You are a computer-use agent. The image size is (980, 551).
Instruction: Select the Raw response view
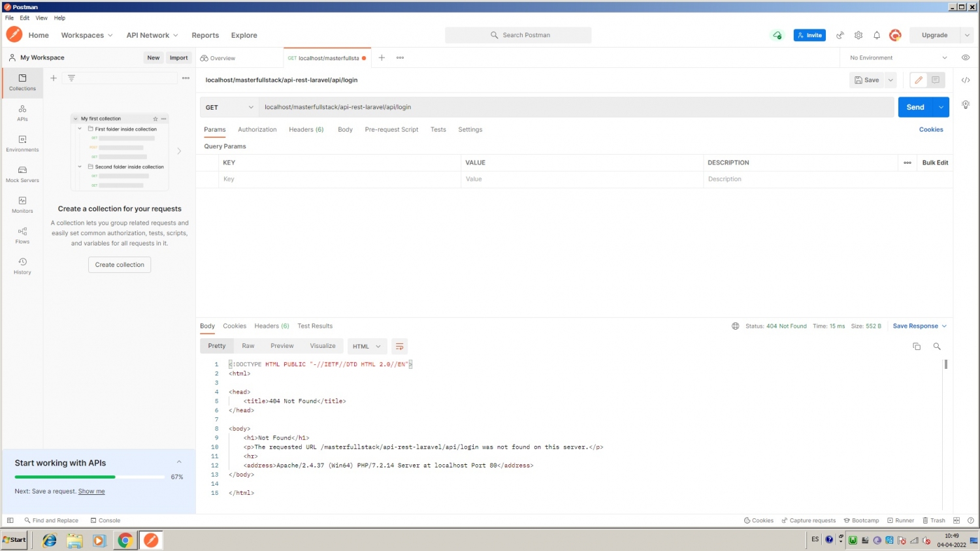[x=248, y=346]
